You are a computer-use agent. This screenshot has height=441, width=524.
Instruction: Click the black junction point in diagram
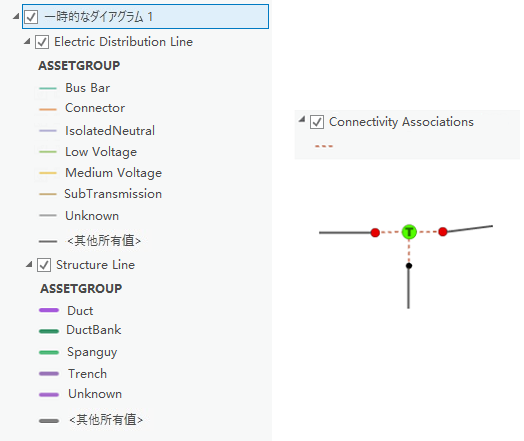pos(409,266)
